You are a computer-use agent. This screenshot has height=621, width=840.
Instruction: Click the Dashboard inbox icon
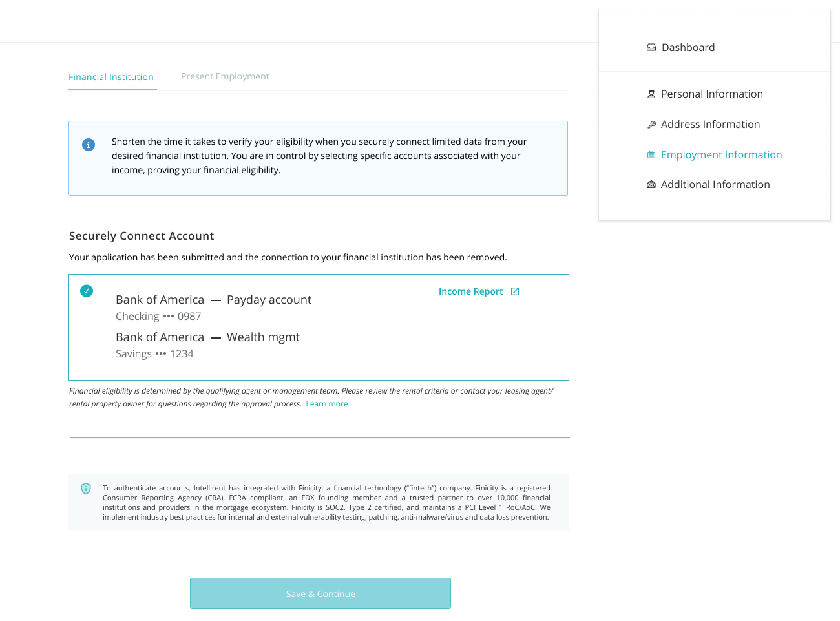[x=651, y=48]
